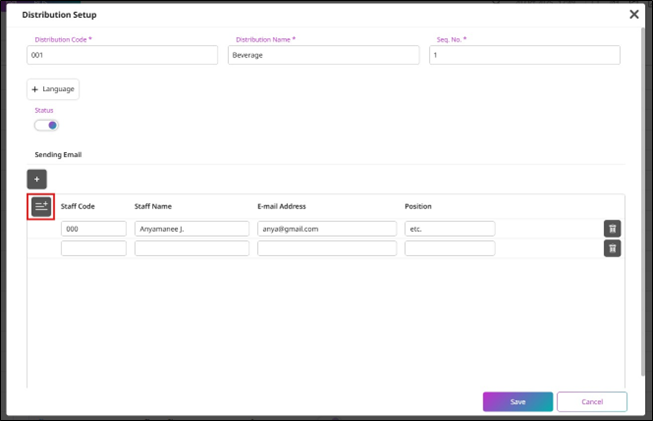This screenshot has height=421, width=653.
Task: Click the dialog's vertical scrollbar
Action: pyautogui.click(x=642, y=200)
